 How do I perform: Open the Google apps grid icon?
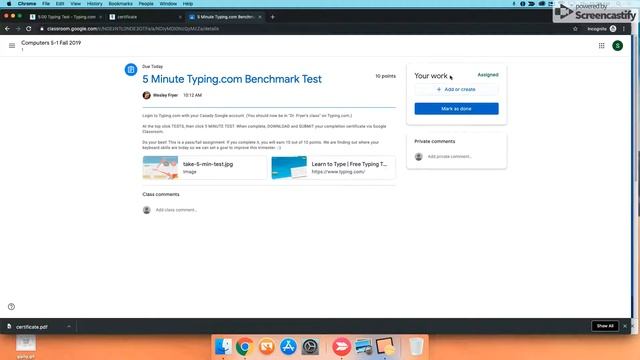click(x=601, y=46)
